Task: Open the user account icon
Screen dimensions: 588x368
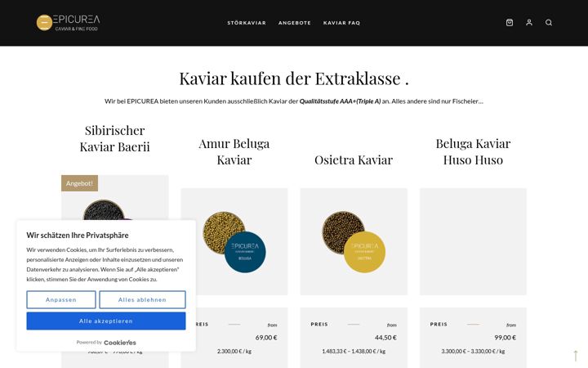Action: click(x=529, y=23)
